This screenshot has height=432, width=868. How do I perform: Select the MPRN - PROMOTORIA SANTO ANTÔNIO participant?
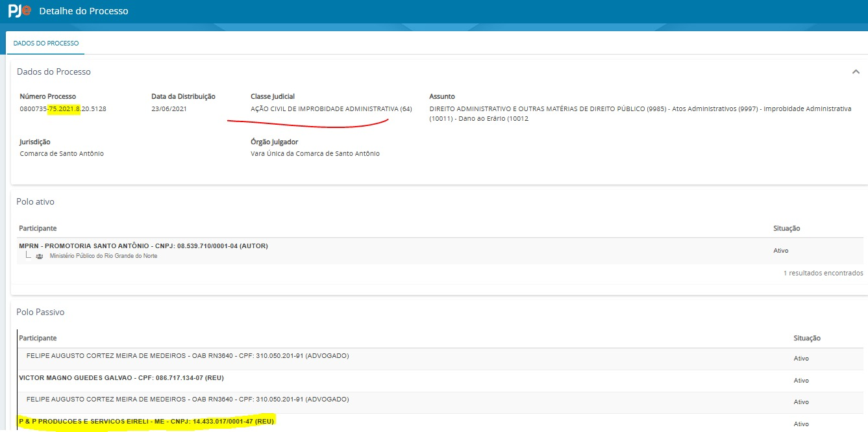click(x=143, y=246)
